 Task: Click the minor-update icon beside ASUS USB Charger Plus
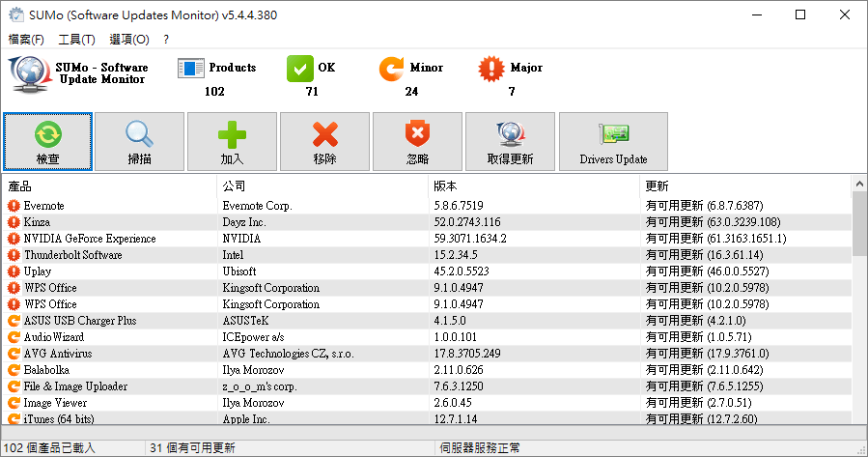[x=14, y=321]
